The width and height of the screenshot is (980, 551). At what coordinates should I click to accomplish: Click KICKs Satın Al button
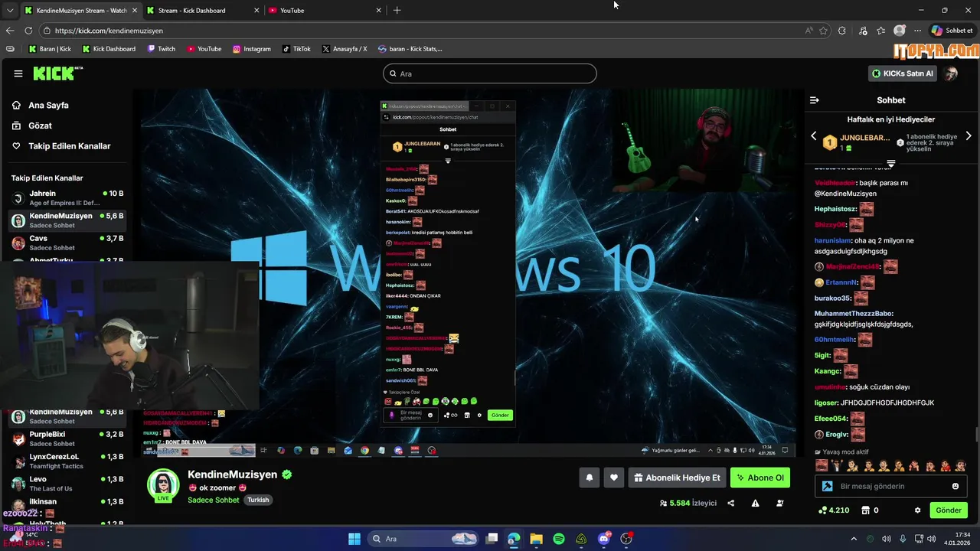903,73
